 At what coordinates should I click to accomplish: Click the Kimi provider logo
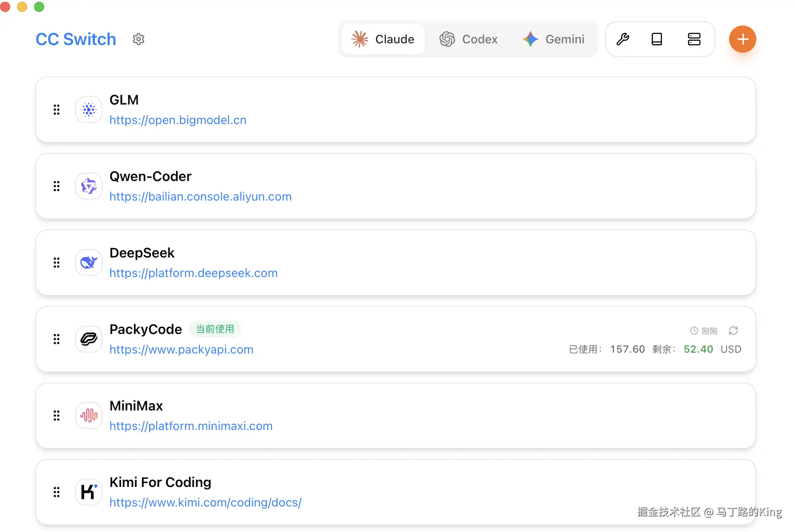pos(89,492)
